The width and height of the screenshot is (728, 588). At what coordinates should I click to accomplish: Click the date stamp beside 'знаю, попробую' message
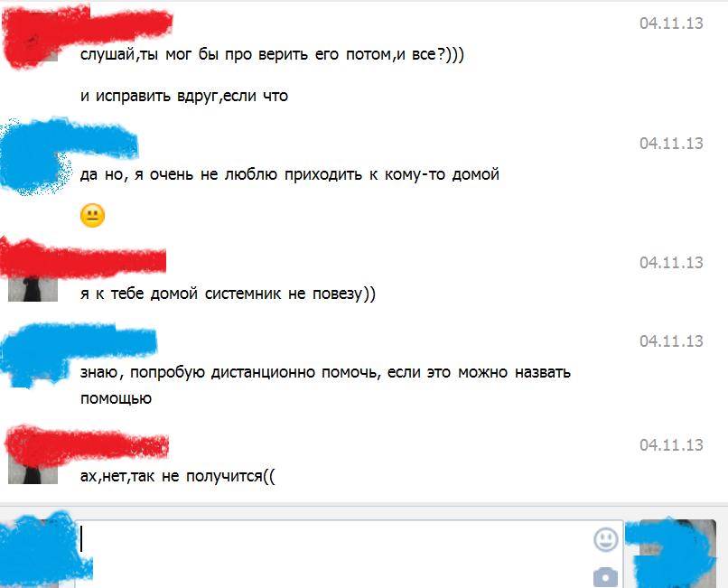[671, 341]
